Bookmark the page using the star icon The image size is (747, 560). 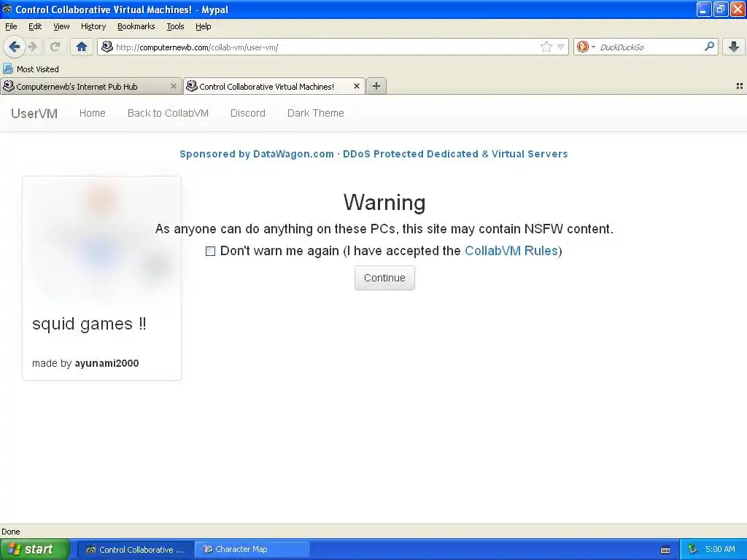point(546,47)
